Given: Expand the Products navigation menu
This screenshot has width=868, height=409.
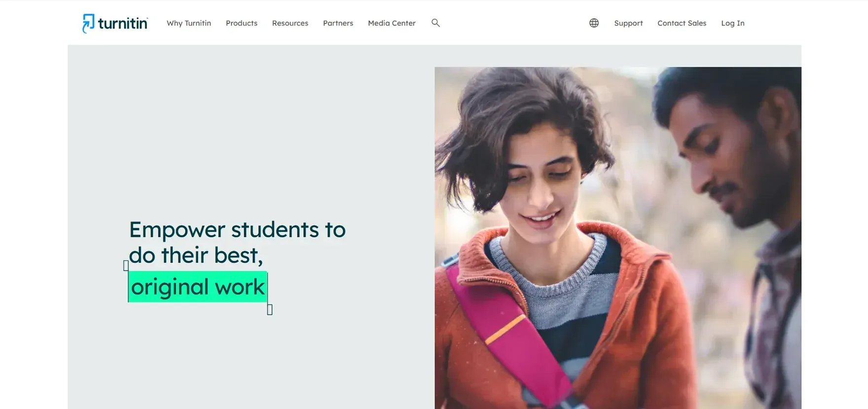Looking at the screenshot, I should [x=242, y=23].
